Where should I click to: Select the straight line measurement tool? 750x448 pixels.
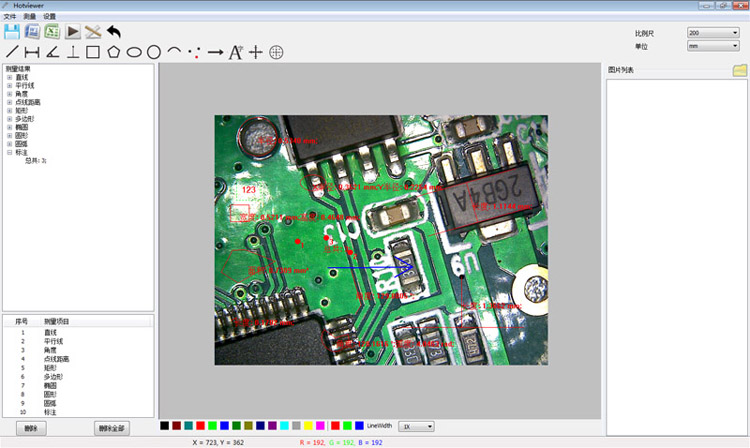coord(12,52)
